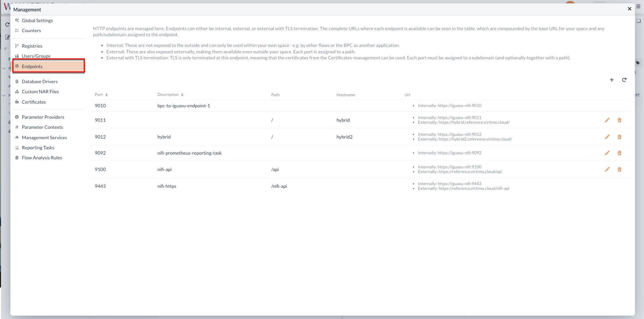
Task: Select nifi-https description cell
Action: tap(167, 186)
